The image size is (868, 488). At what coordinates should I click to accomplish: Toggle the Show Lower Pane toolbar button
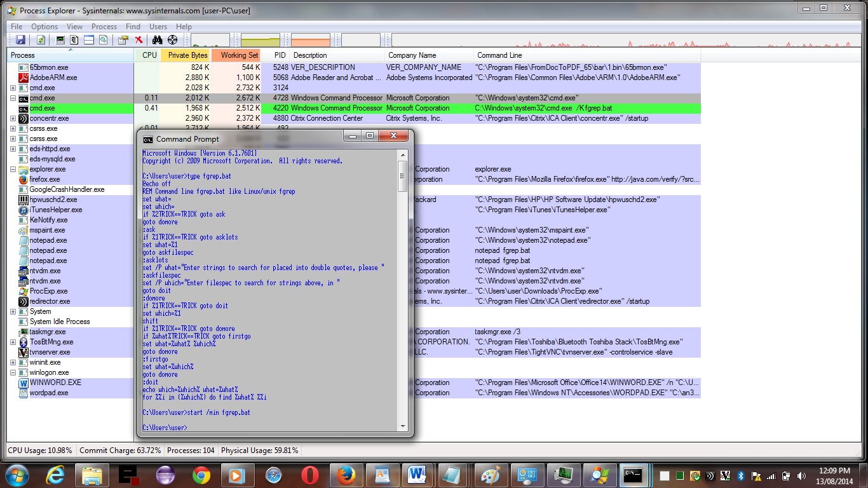89,40
